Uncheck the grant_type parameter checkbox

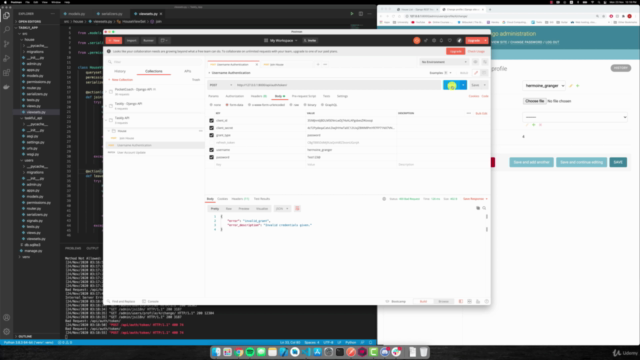click(x=211, y=135)
